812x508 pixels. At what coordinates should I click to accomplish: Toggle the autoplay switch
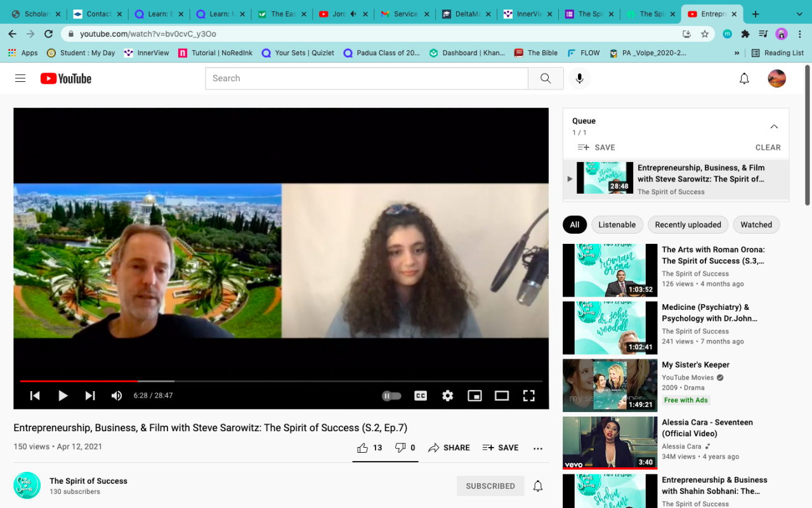(x=391, y=396)
